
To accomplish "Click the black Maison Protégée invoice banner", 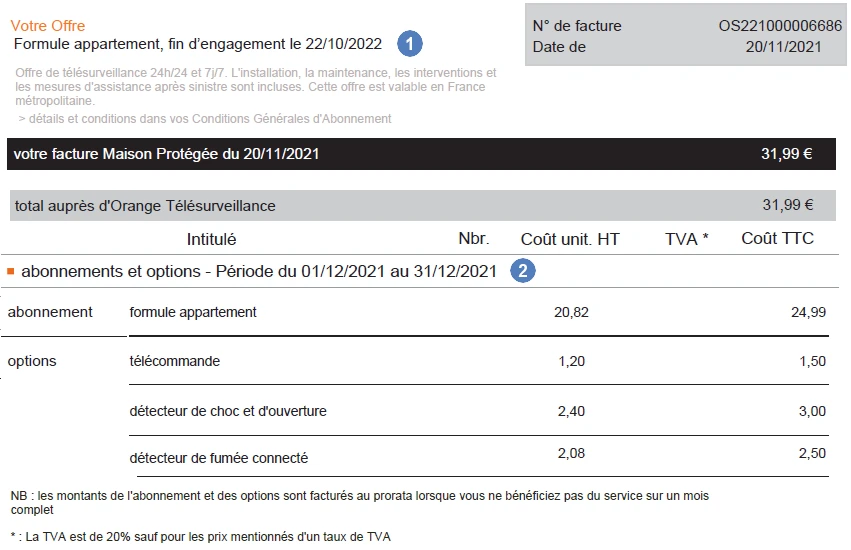I will (421, 154).
